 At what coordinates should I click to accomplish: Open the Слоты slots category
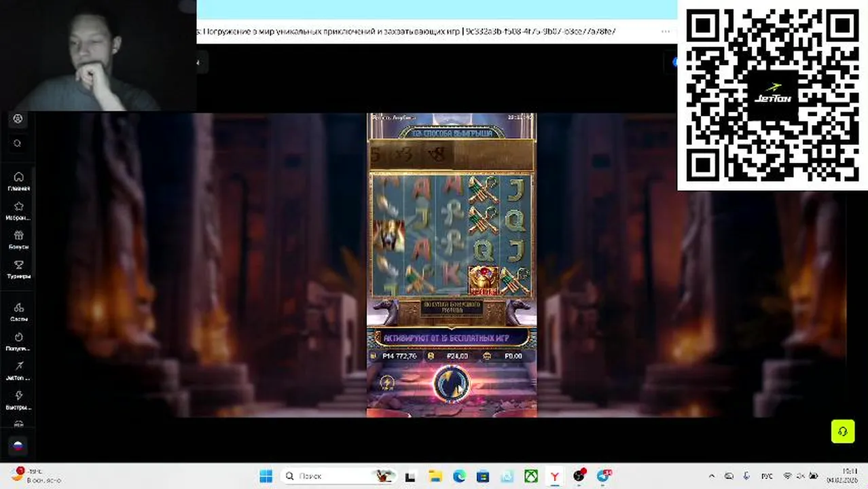click(x=18, y=312)
